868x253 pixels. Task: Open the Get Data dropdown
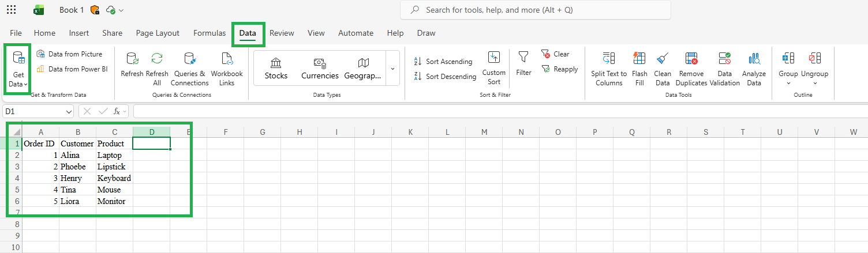tap(18, 69)
